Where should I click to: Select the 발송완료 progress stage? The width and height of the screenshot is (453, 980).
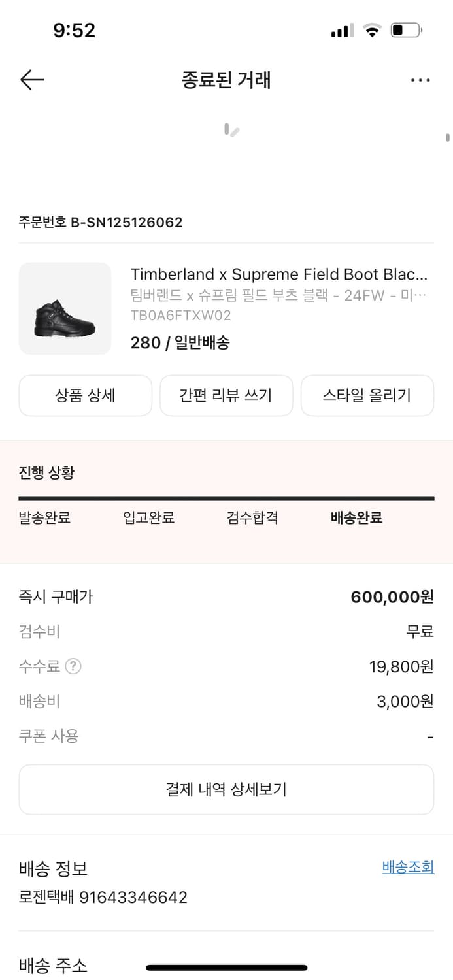[44, 517]
